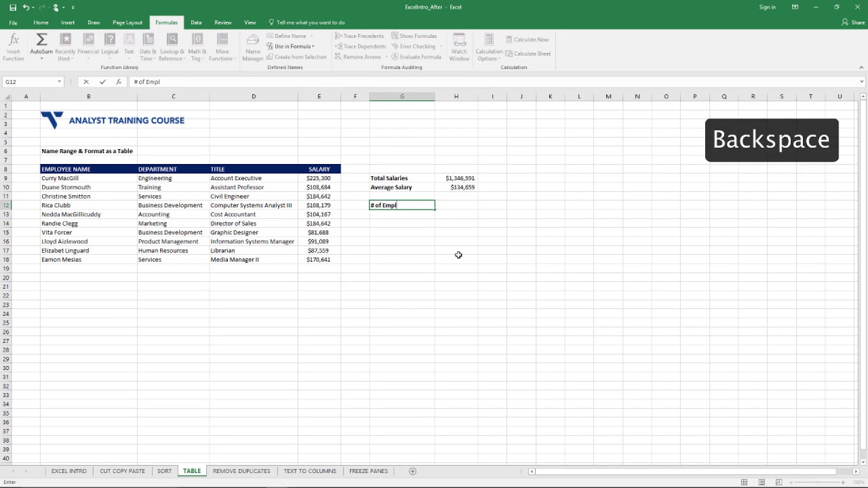Expand the formula bar
Viewport: 868px width, 488px height.
pyautogui.click(x=862, y=81)
